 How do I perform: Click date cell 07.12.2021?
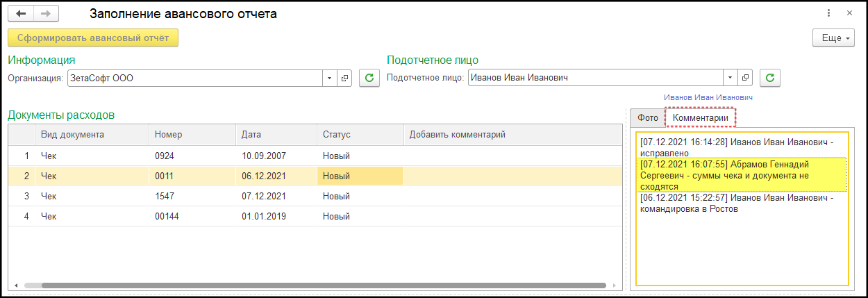click(277, 197)
